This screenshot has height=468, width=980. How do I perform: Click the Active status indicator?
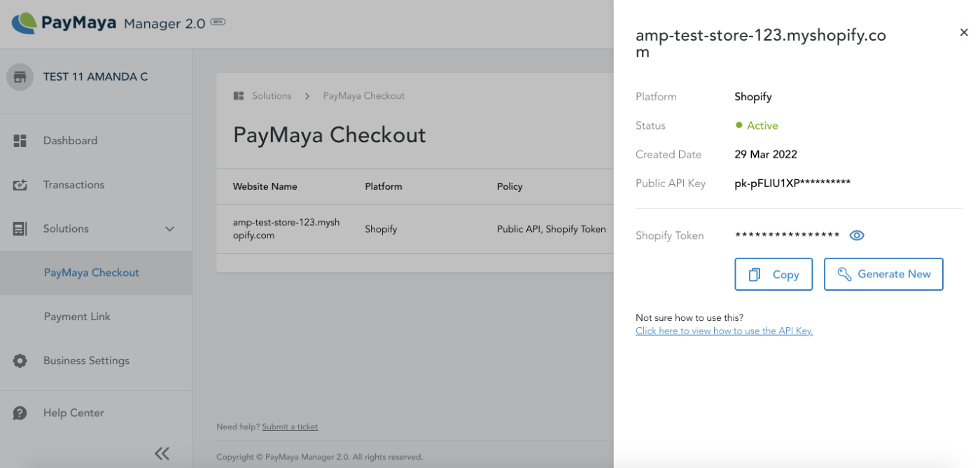click(757, 125)
